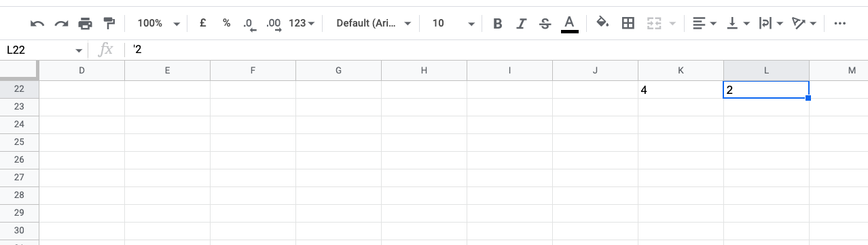This screenshot has height=245, width=868.
Task: Decrease decimal places
Action: [x=249, y=24]
